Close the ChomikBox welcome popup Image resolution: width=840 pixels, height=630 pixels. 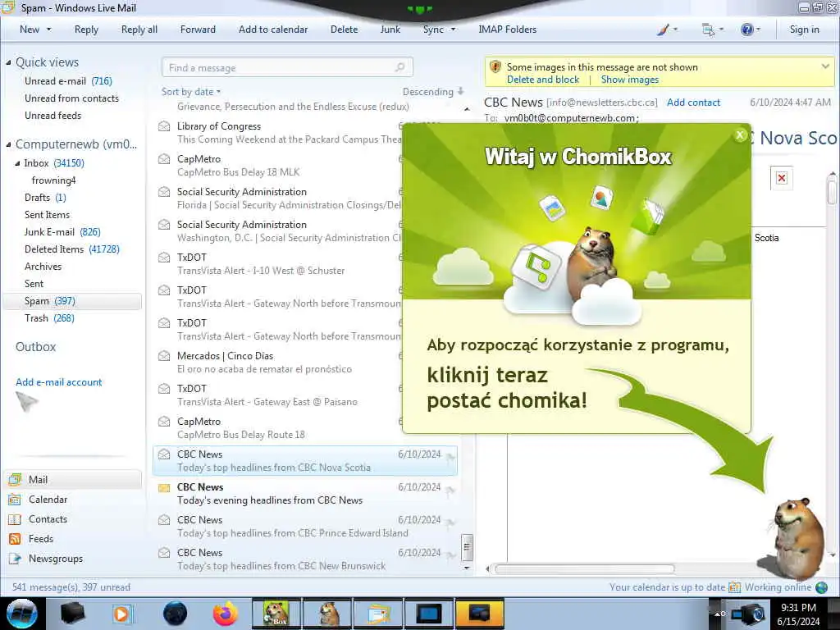tap(740, 135)
